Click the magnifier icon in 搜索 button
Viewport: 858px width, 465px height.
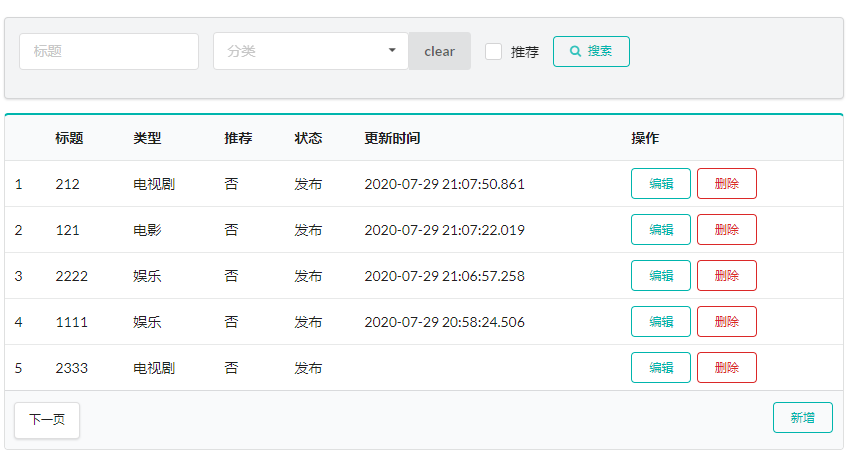(x=575, y=51)
